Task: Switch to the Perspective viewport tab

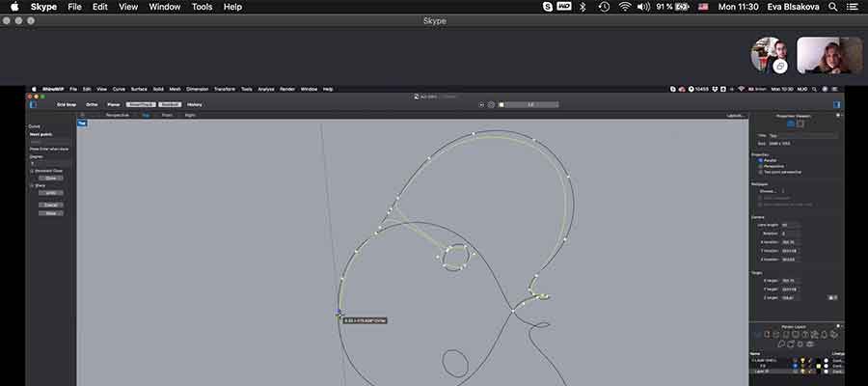Action: click(x=118, y=115)
